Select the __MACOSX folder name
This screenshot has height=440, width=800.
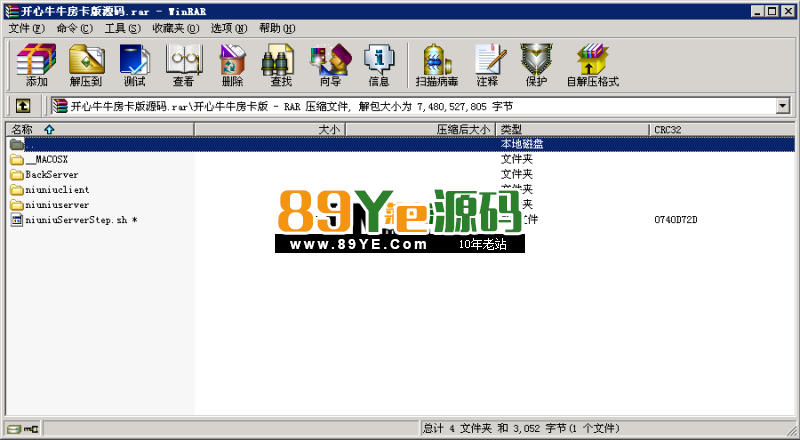click(46, 159)
